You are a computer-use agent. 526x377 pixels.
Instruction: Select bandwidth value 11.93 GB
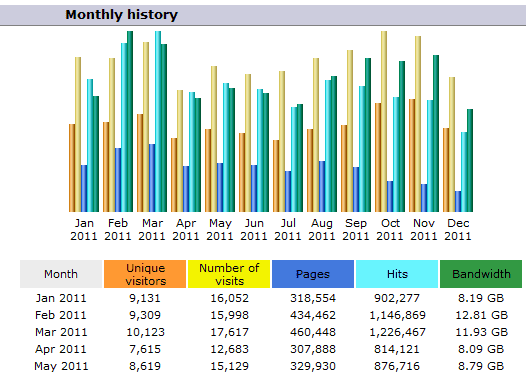(481, 332)
